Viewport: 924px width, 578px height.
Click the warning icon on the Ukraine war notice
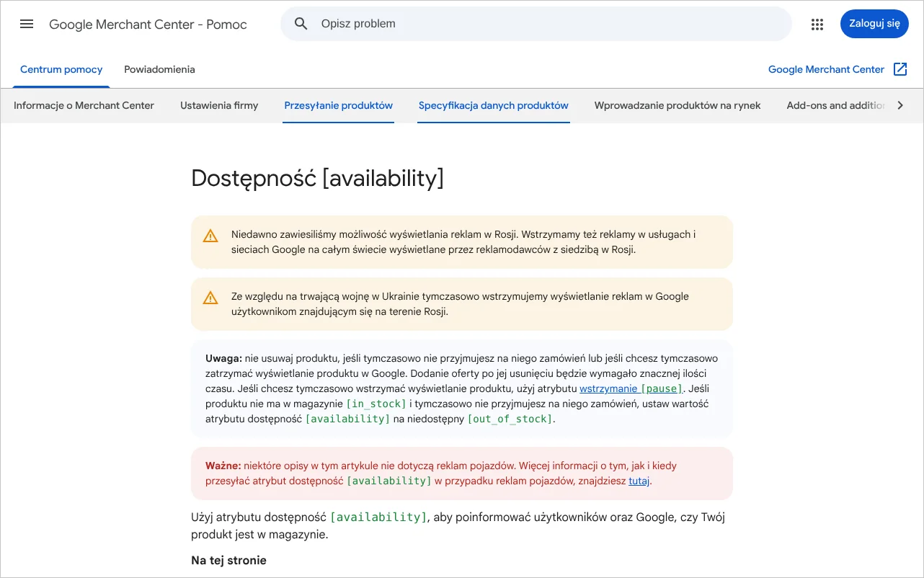tap(210, 298)
